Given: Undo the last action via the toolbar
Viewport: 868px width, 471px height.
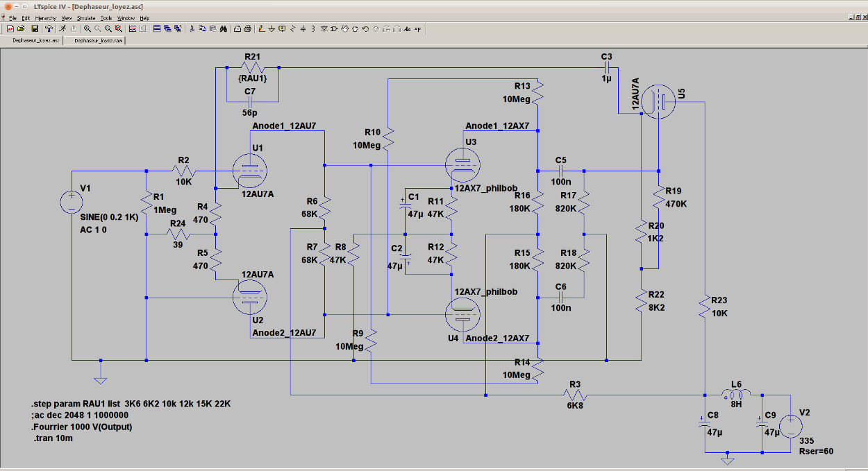Looking at the screenshot, I should coord(365,28).
